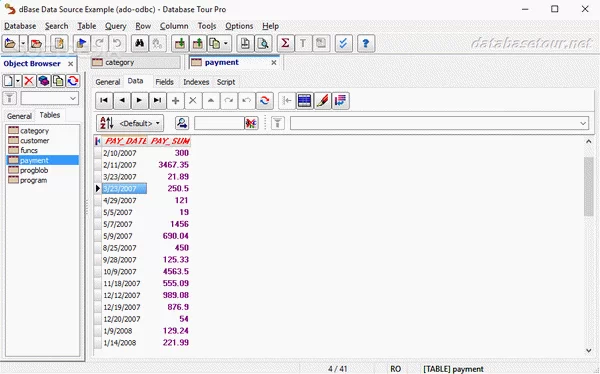The image size is (600, 374).
Task: Switch to General tab of payment table
Action: coord(108,82)
